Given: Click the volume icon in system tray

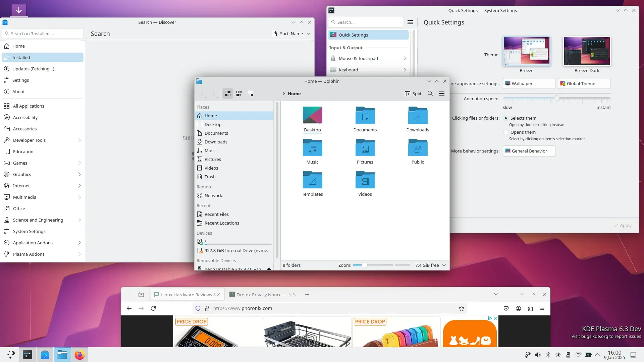Looking at the screenshot, I should (538, 355).
